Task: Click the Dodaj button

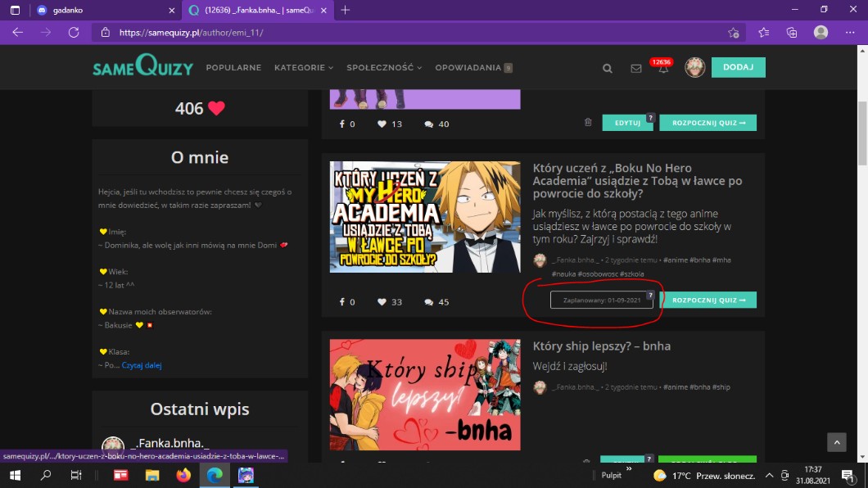Action: (x=738, y=67)
